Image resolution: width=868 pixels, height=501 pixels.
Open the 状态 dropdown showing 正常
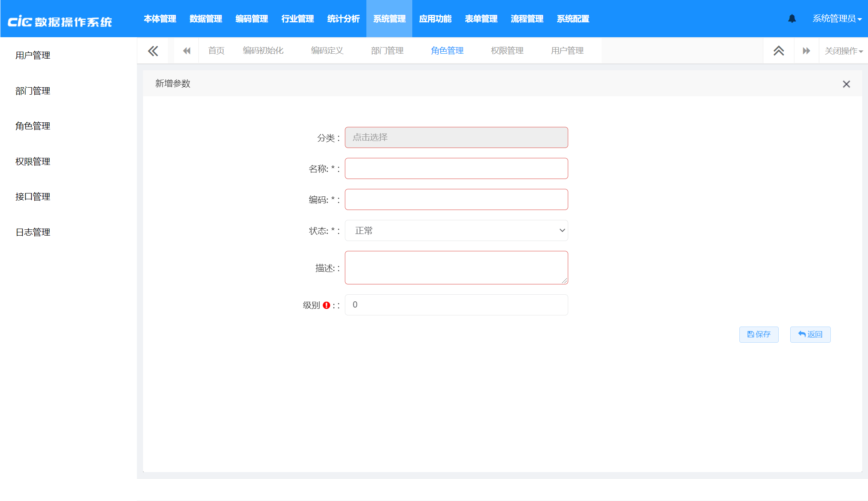[456, 231]
